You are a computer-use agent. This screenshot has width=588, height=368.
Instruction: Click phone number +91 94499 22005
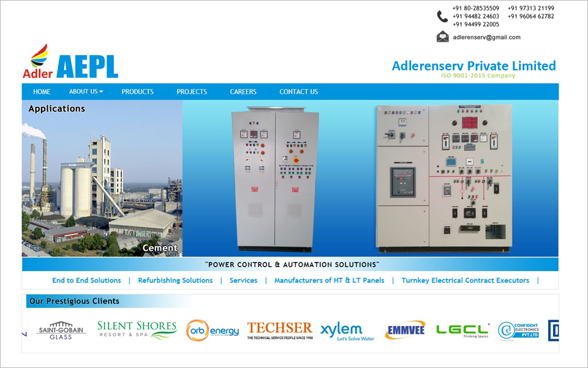coord(475,25)
